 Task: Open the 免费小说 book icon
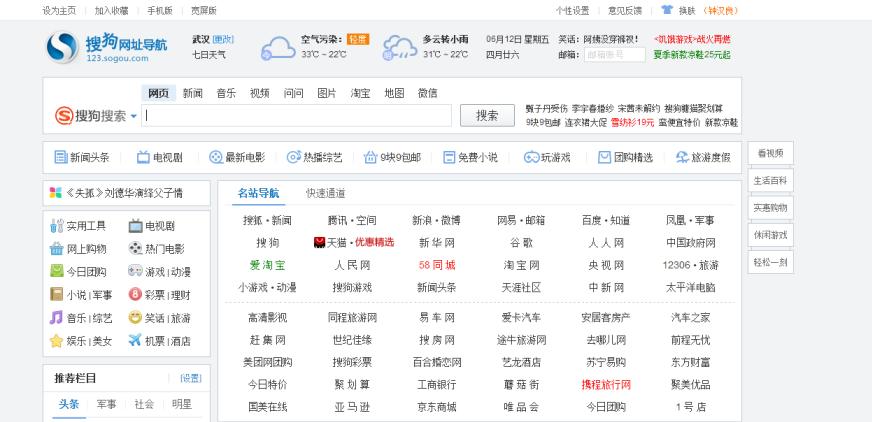click(449, 157)
